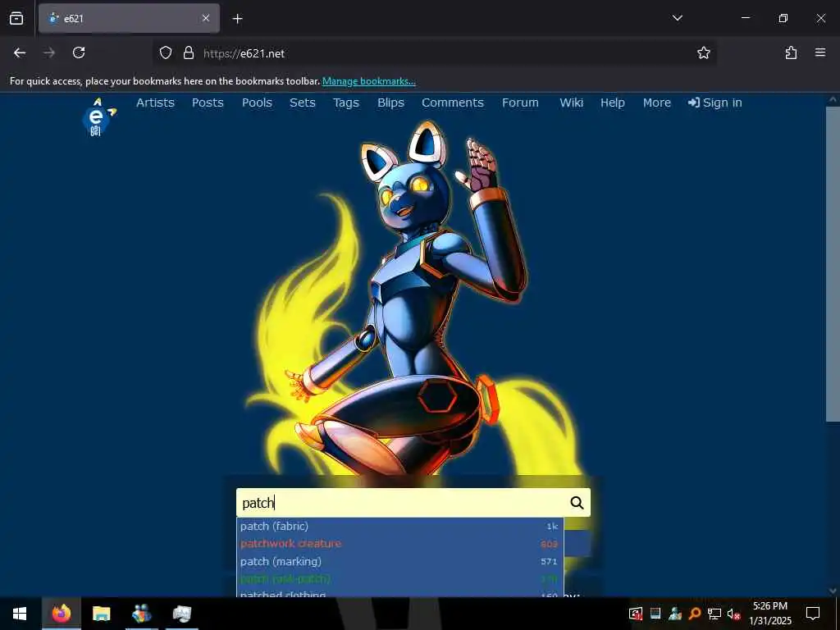The image size is (840, 630).
Task: Open the Extensions puzzle icon
Action: point(791,52)
